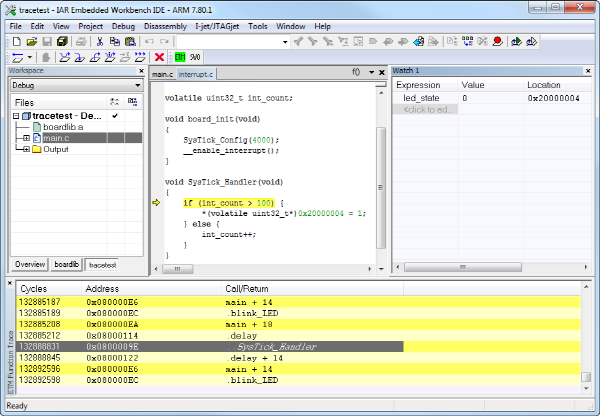Click the New Document toolbar icon
Viewport: 600px width, 416px height.
(17, 41)
